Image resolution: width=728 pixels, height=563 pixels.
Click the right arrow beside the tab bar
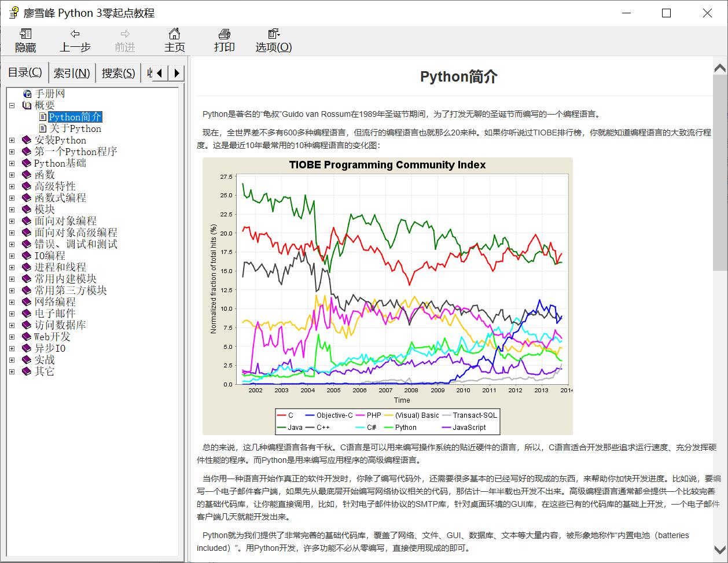point(177,72)
